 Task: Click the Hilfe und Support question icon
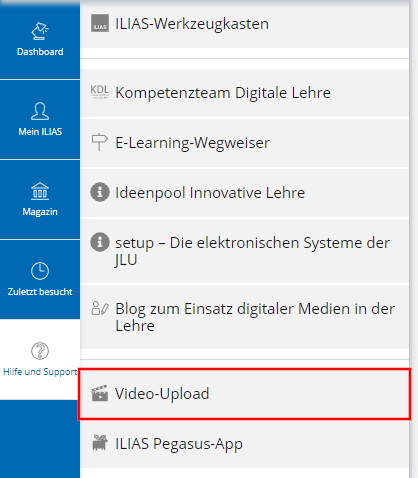40,351
